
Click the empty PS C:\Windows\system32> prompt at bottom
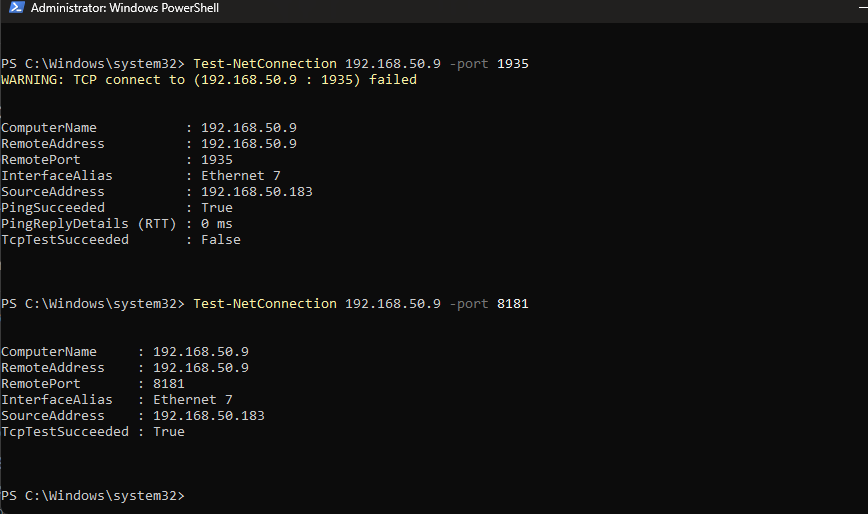click(92, 496)
